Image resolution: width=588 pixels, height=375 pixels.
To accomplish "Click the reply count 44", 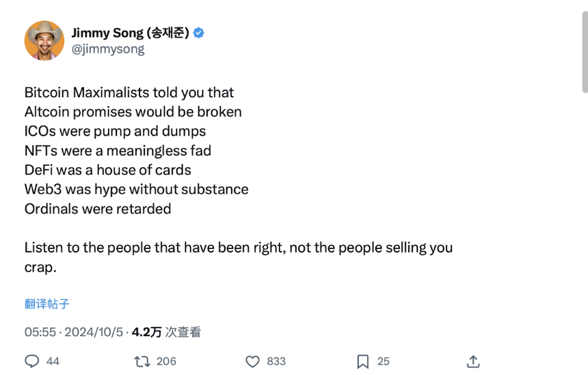I will pos(53,361).
